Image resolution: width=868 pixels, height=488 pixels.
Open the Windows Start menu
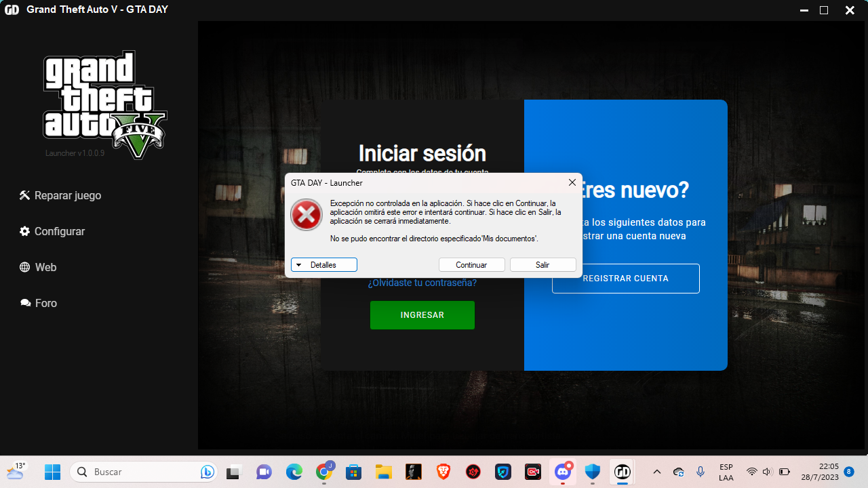coord(52,472)
